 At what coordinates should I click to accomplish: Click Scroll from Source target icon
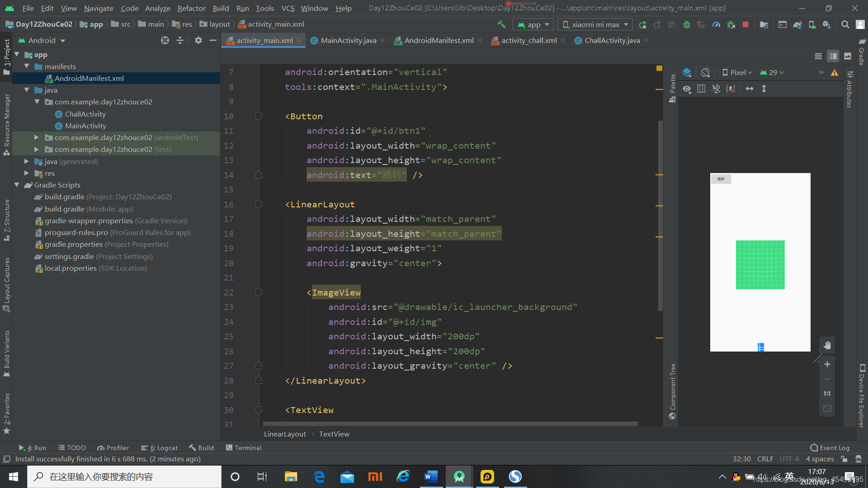pos(165,40)
